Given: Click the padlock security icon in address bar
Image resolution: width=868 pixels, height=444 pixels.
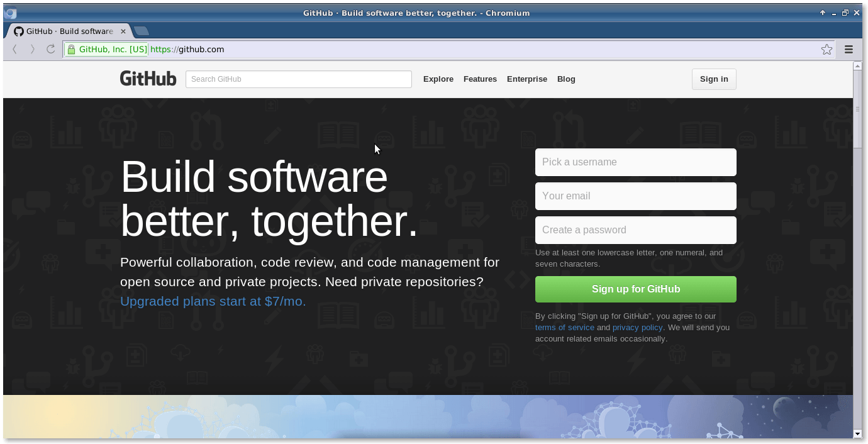Looking at the screenshot, I should click(x=72, y=49).
